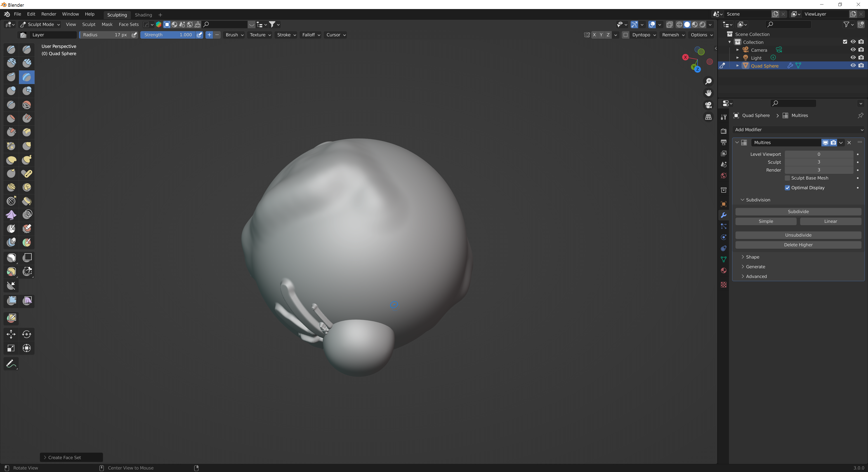The height and width of the screenshot is (472, 868).
Task: Click the Sculpt level number field
Action: (x=818, y=162)
